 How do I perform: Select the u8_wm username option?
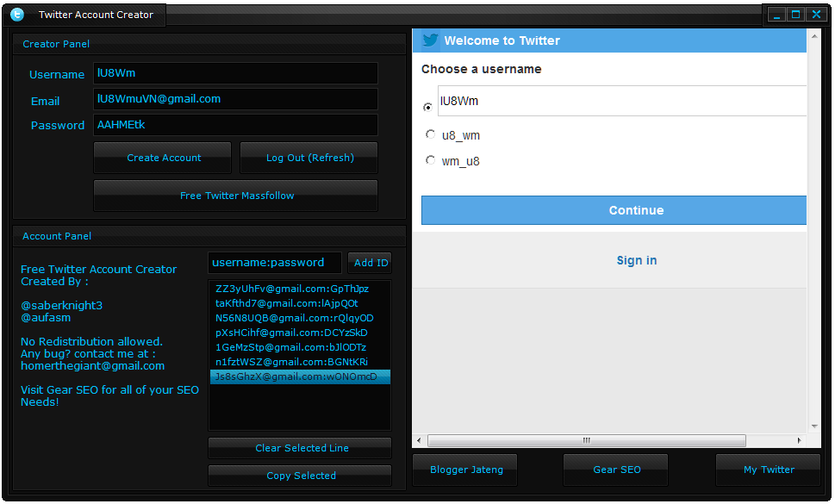pyautogui.click(x=430, y=134)
